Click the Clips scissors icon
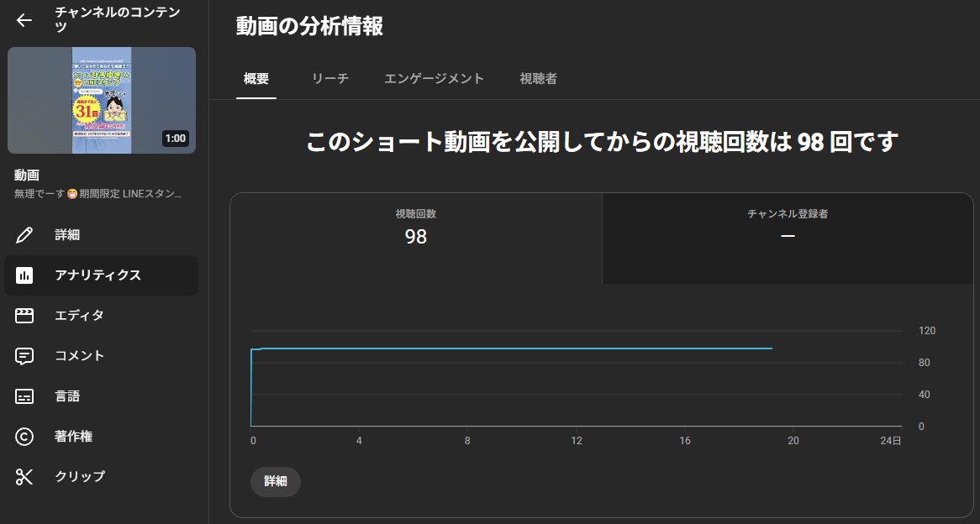Screen dimensions: 980x524 pyautogui.click(x=24, y=477)
